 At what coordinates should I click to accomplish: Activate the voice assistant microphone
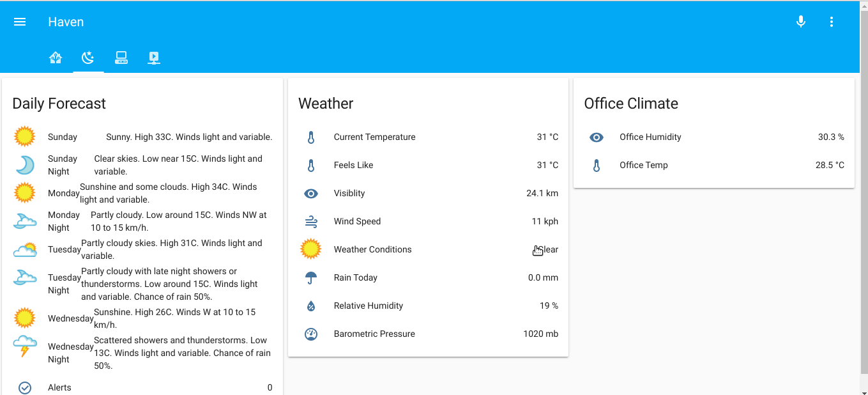(x=801, y=21)
